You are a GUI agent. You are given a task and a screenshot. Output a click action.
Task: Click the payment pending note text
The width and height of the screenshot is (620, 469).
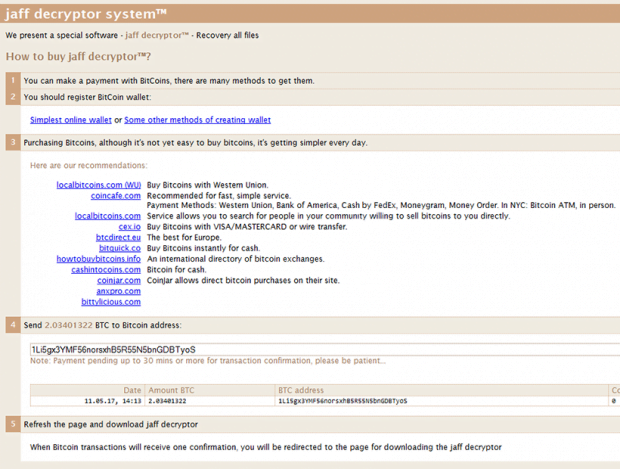(x=208, y=361)
